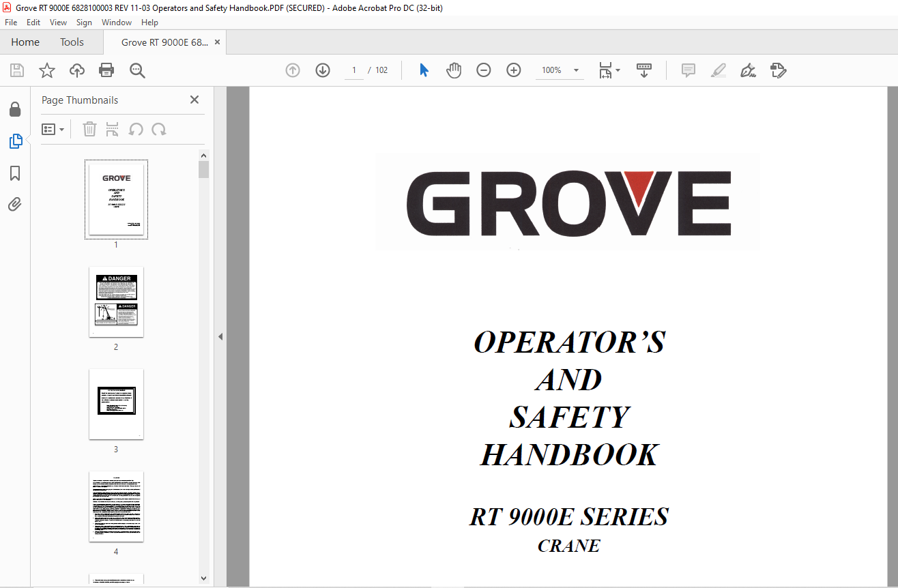The image size is (898, 588).
Task: Rotate pages counterclockwise in thumbnails panel
Action: click(x=136, y=129)
